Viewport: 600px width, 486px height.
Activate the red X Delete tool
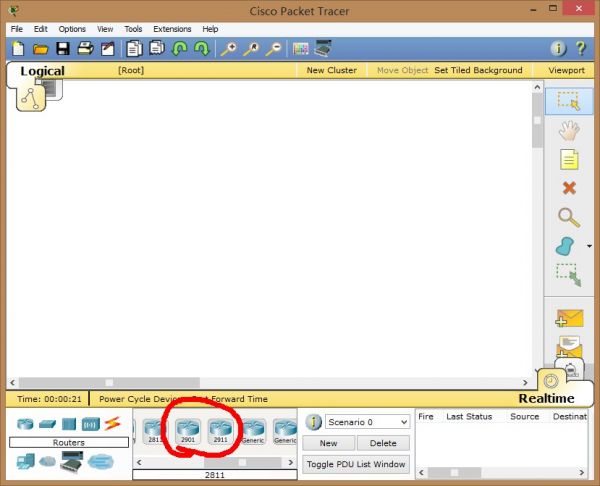click(x=569, y=188)
